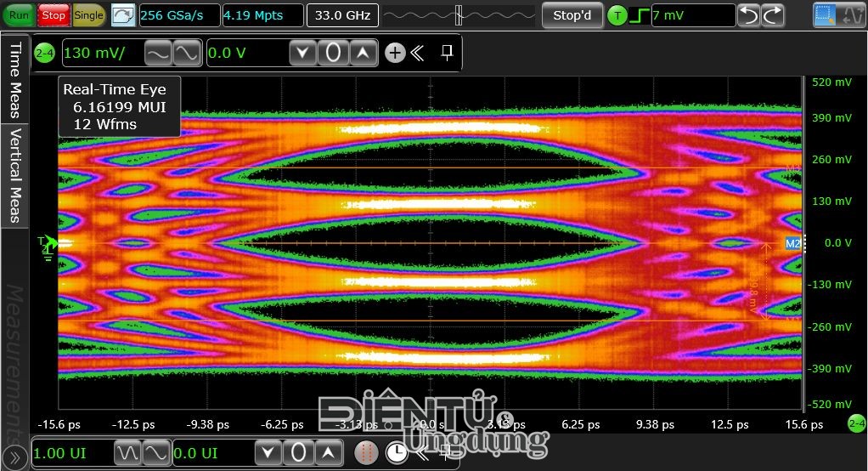This screenshot has height=471, width=868.
Task: Open the Time Meas side tab
Action: coord(15,79)
